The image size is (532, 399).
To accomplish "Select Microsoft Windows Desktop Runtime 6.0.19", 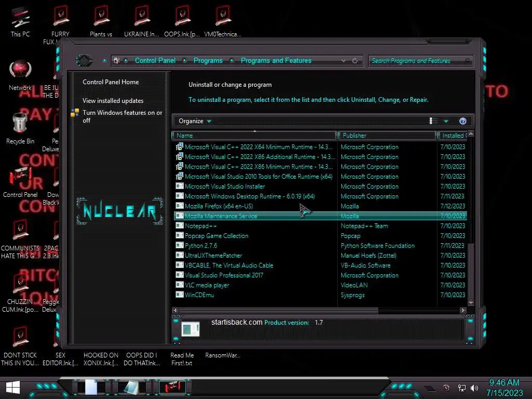I will [x=320, y=196].
